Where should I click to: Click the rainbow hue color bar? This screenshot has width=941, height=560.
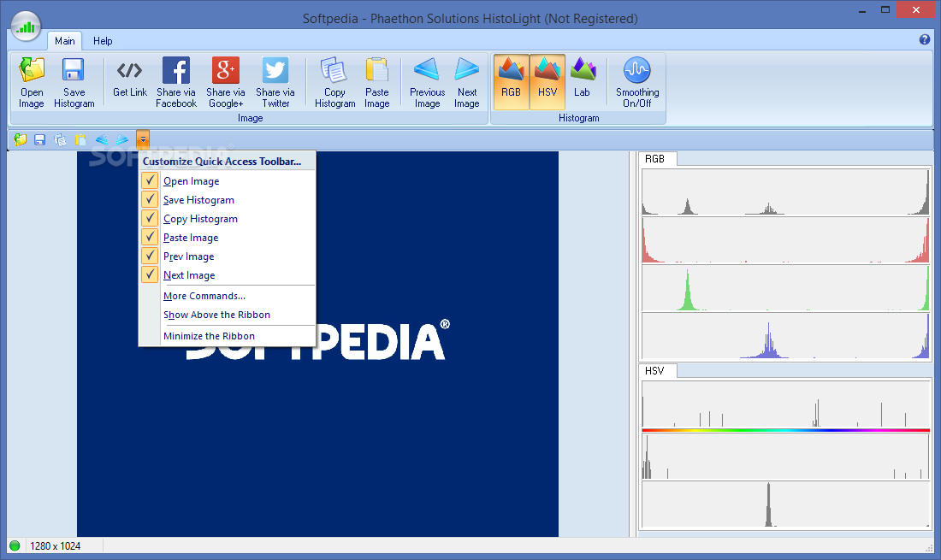(x=785, y=430)
